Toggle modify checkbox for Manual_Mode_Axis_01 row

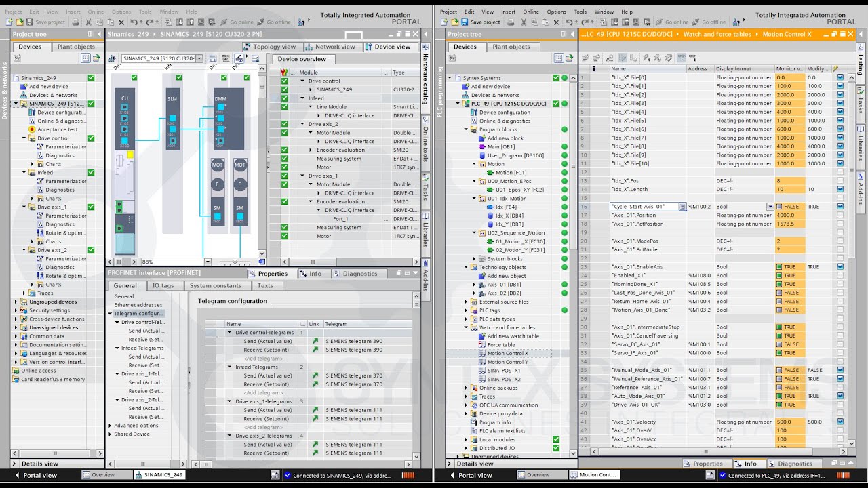tap(840, 370)
